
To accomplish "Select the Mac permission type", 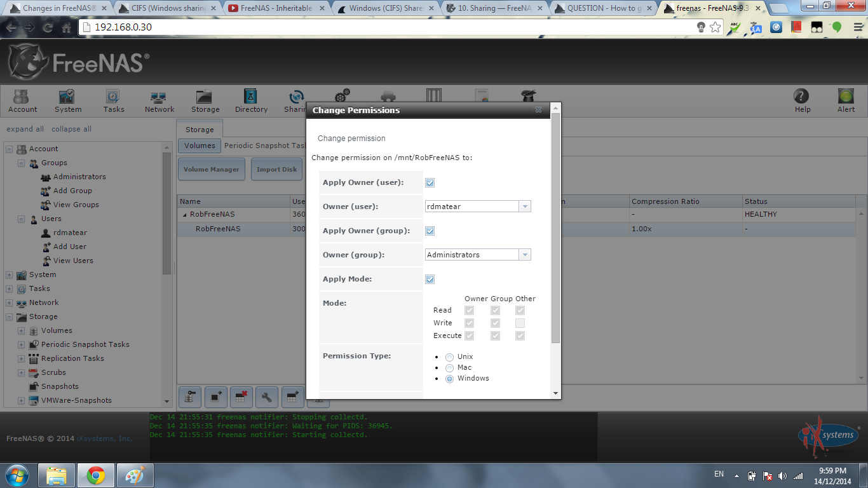I will 450,368.
